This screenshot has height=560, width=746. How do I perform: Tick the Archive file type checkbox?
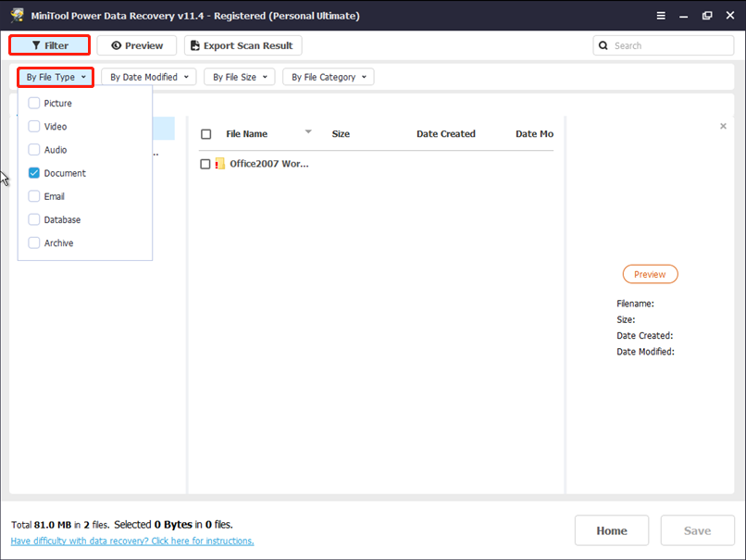34,243
